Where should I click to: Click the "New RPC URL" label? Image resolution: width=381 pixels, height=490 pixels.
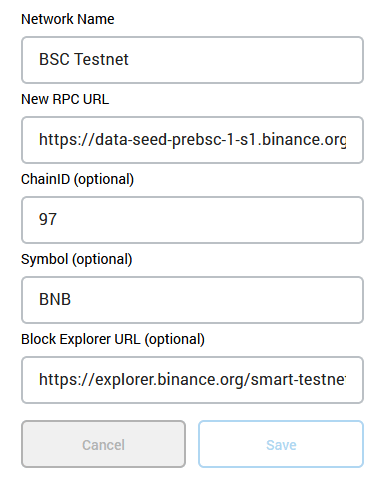pyautogui.click(x=65, y=99)
